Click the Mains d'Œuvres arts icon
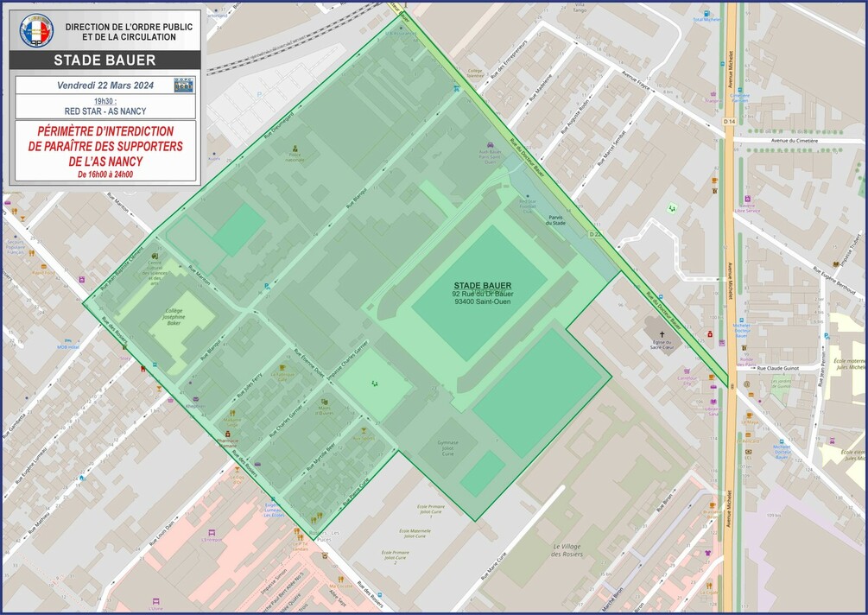This screenshot has height=615, width=868. [325, 402]
